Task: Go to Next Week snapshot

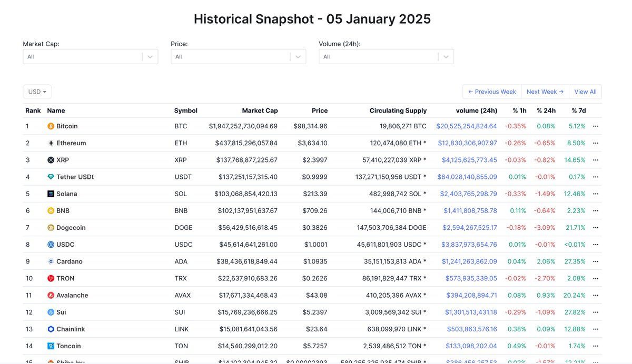Action: click(545, 92)
